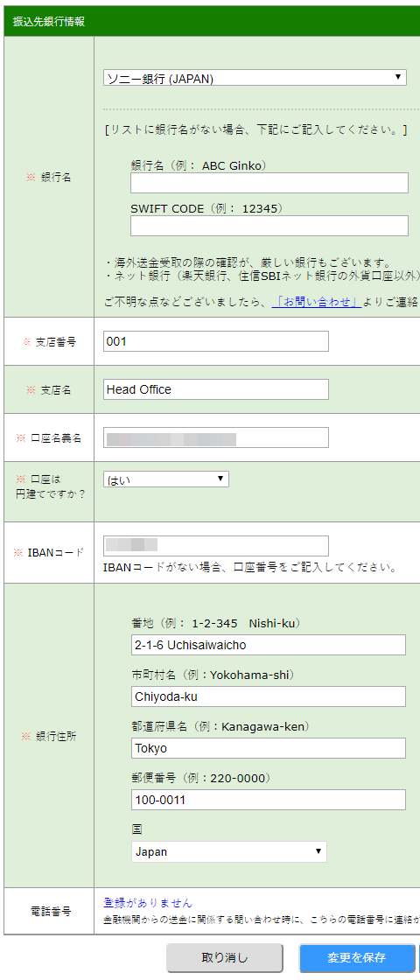
Task: Click the 銀行名 manual entry field
Action: click(x=269, y=183)
